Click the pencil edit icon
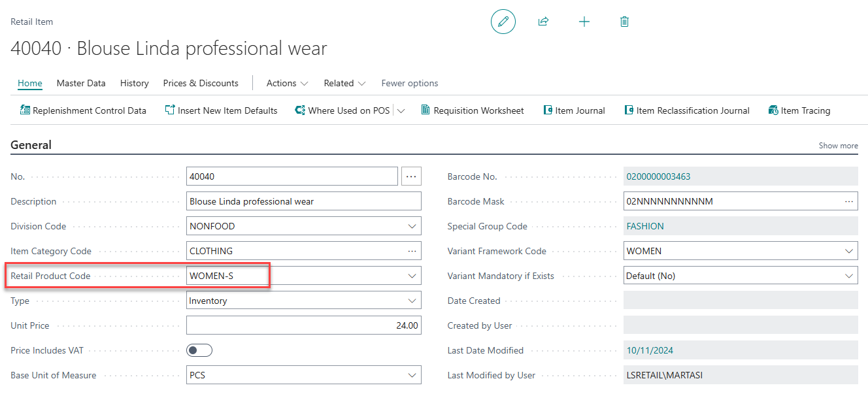Viewport: 868px width, 396px height. tap(503, 22)
